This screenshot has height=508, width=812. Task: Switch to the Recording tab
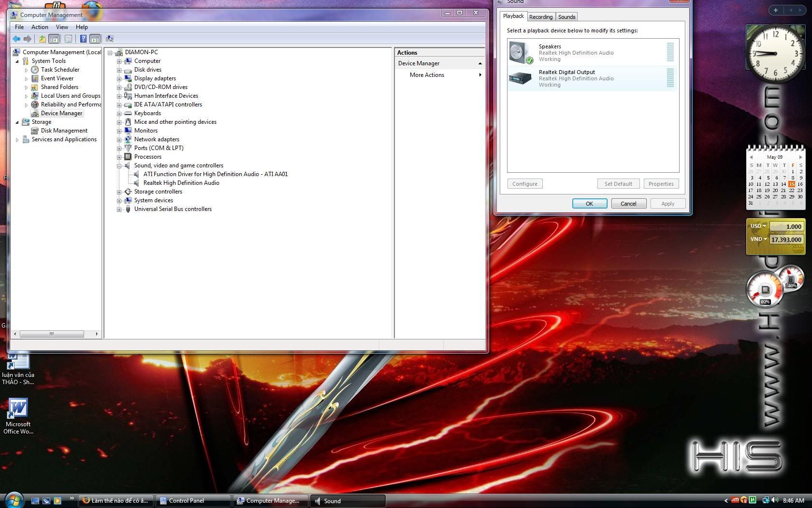541,17
